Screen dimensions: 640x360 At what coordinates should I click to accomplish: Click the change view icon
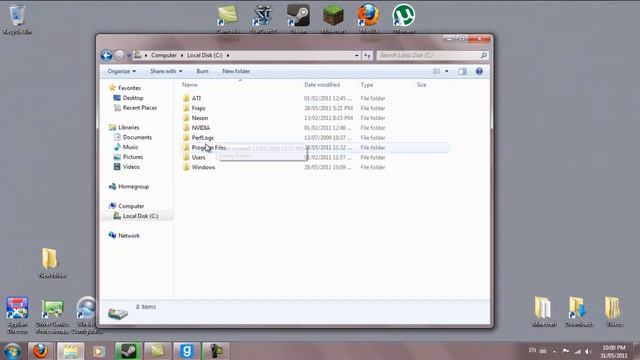click(x=436, y=71)
